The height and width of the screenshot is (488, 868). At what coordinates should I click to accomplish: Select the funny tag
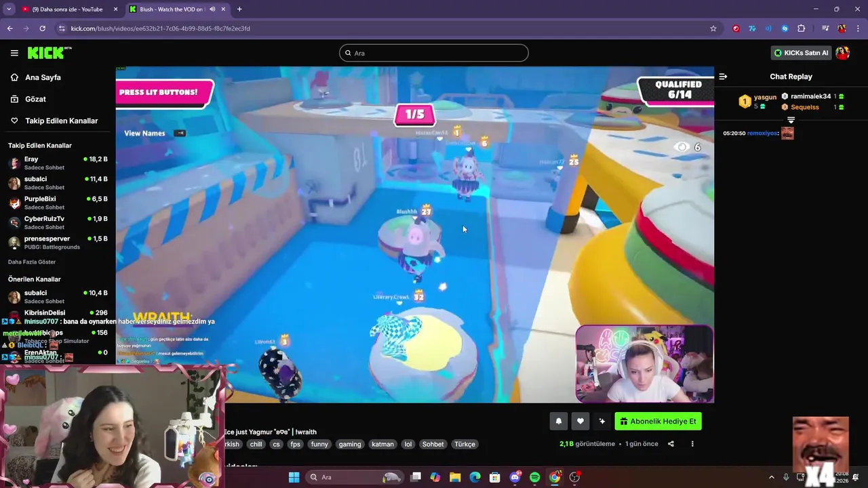tap(319, 444)
